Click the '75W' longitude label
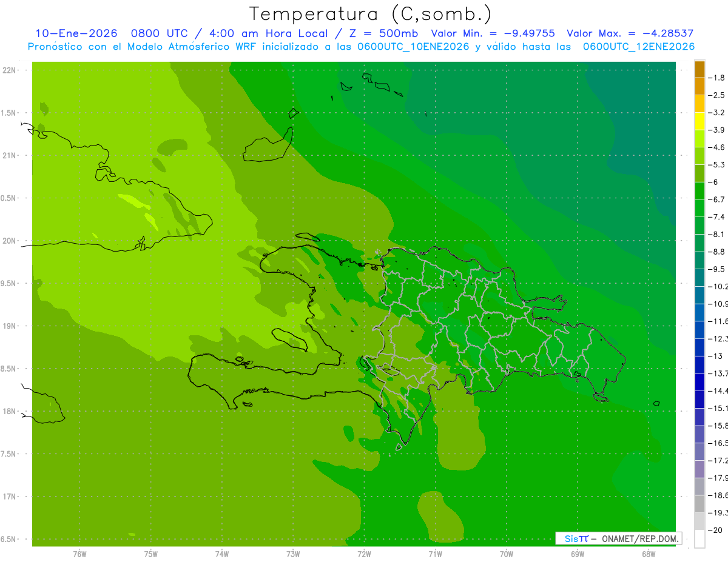Screen dimensions: 728x562 [151, 554]
